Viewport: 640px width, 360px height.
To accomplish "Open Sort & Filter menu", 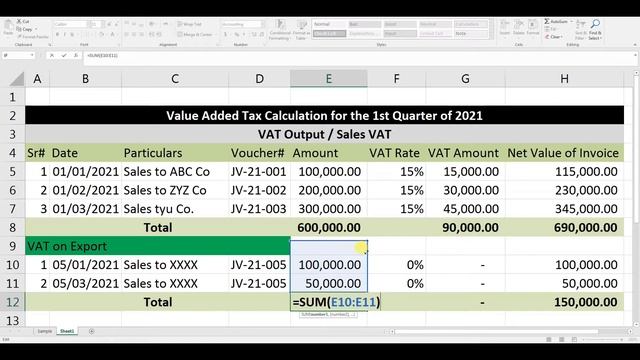I will coord(580,29).
